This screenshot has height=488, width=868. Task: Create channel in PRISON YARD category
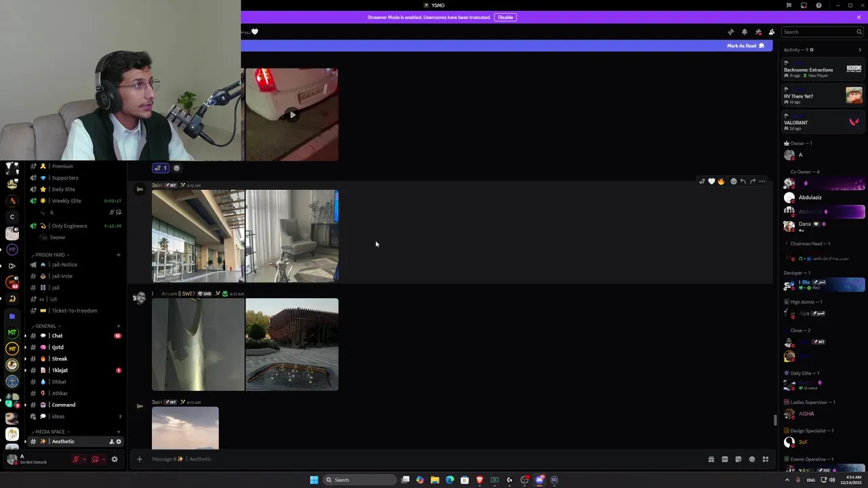tap(118, 255)
